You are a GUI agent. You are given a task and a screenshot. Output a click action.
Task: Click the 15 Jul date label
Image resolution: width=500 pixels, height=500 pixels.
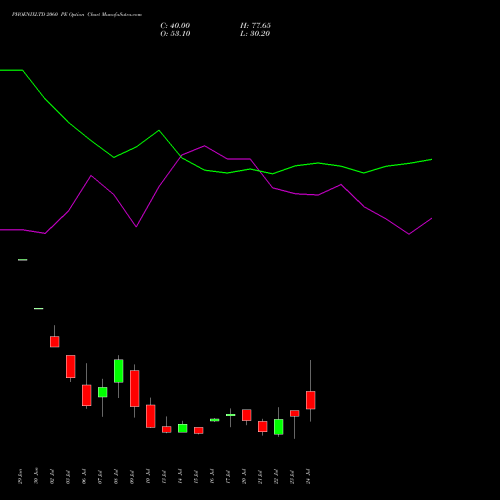point(196,476)
